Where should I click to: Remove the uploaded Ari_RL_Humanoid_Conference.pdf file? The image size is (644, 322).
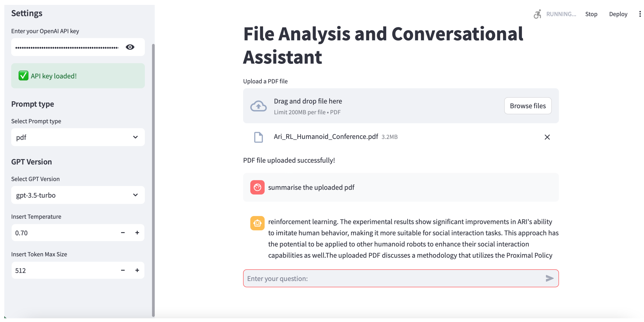tap(547, 137)
